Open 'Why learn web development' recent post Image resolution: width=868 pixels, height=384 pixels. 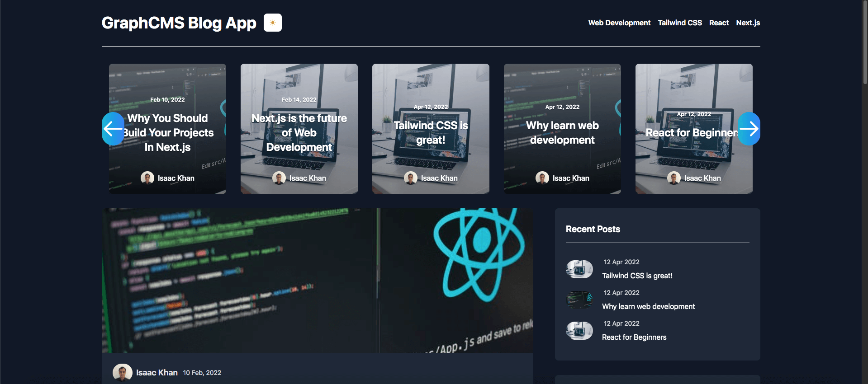(x=648, y=306)
